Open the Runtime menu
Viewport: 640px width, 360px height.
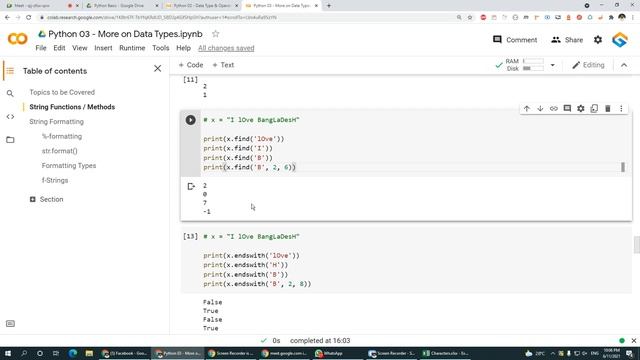(132, 48)
